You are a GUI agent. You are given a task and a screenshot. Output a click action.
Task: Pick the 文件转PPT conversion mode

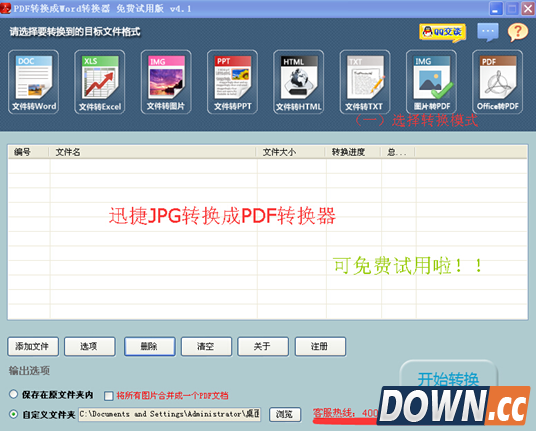232,82
